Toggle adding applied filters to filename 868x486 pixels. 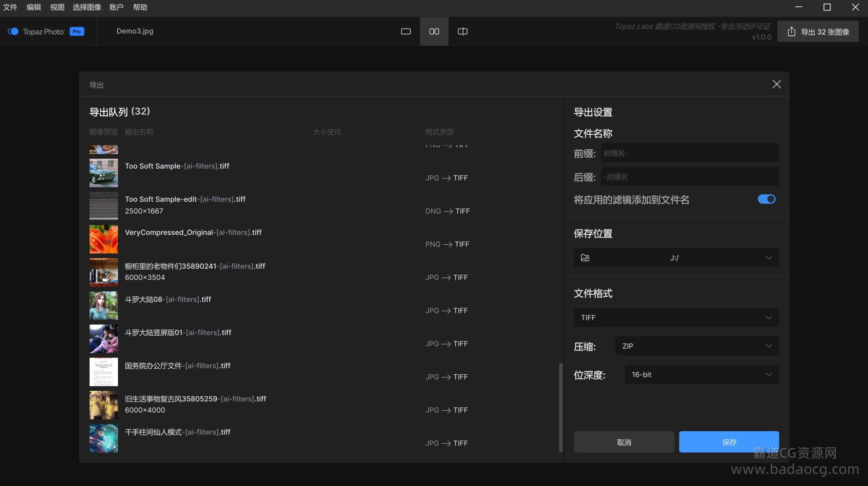click(766, 199)
